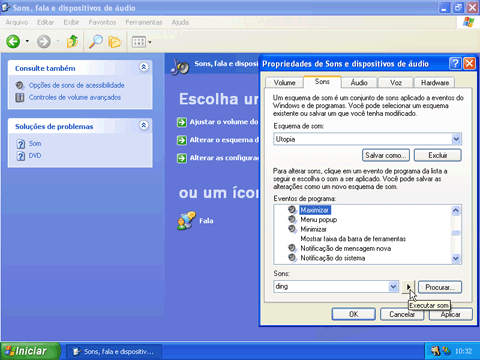
Task: Click the Excluir button
Action: [x=438, y=155]
